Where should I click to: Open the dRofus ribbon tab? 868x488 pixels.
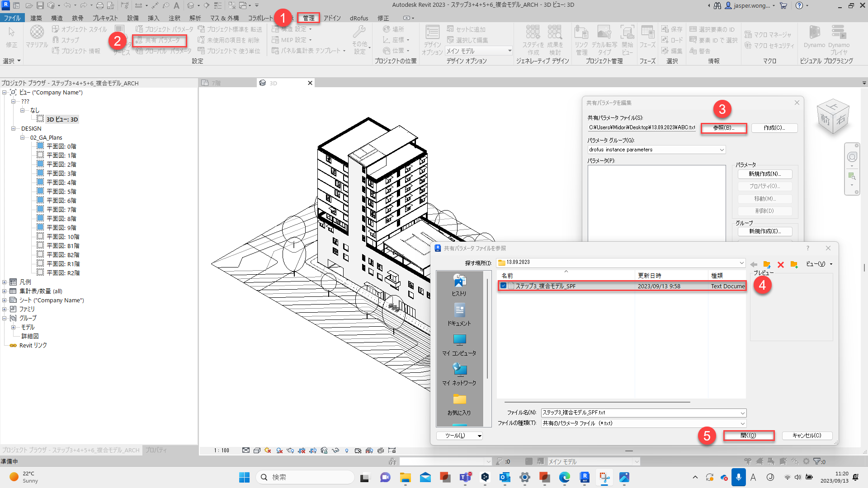(359, 18)
